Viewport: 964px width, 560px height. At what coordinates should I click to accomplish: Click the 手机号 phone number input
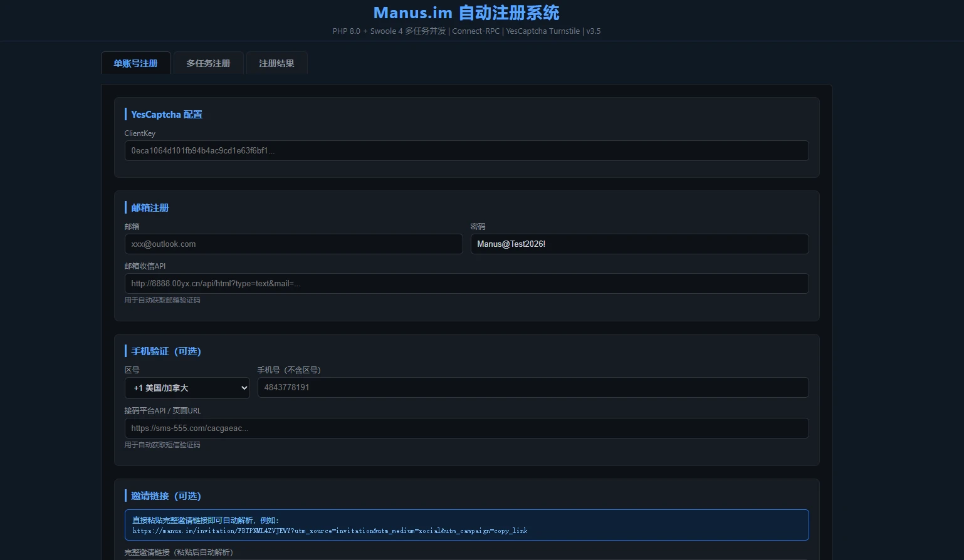[x=533, y=387]
